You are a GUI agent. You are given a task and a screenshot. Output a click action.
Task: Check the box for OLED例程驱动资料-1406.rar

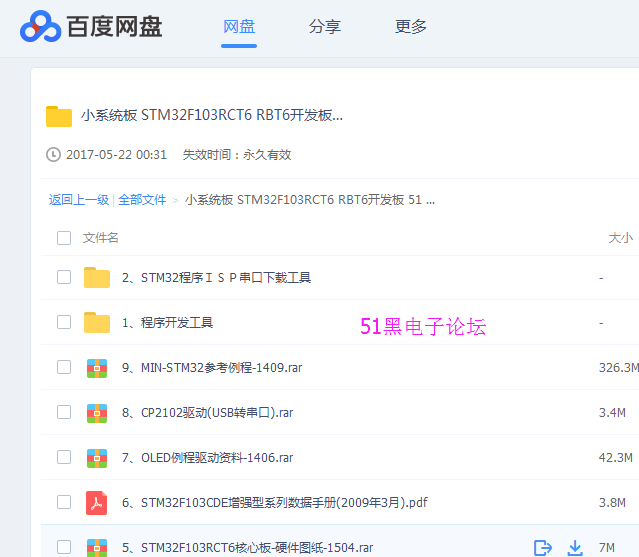click(x=64, y=457)
